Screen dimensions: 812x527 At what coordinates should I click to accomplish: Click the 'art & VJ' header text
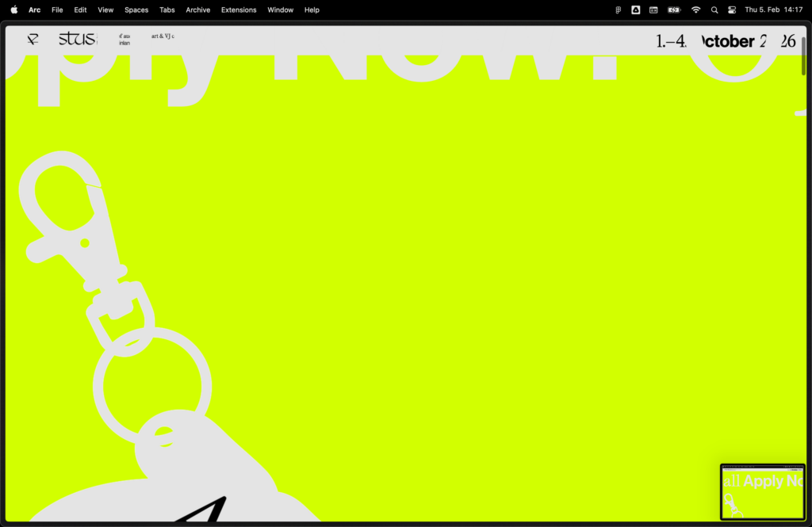[x=163, y=36]
